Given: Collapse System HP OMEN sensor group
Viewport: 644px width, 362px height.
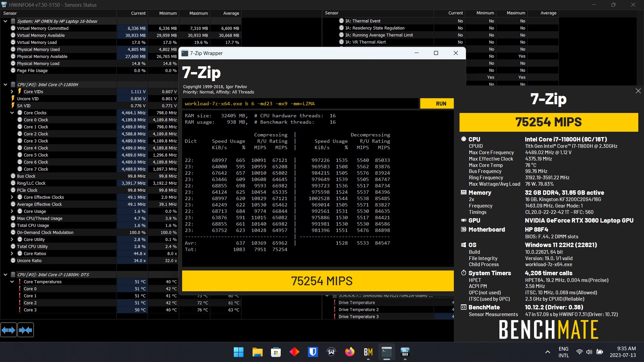Looking at the screenshot, I should point(5,21).
